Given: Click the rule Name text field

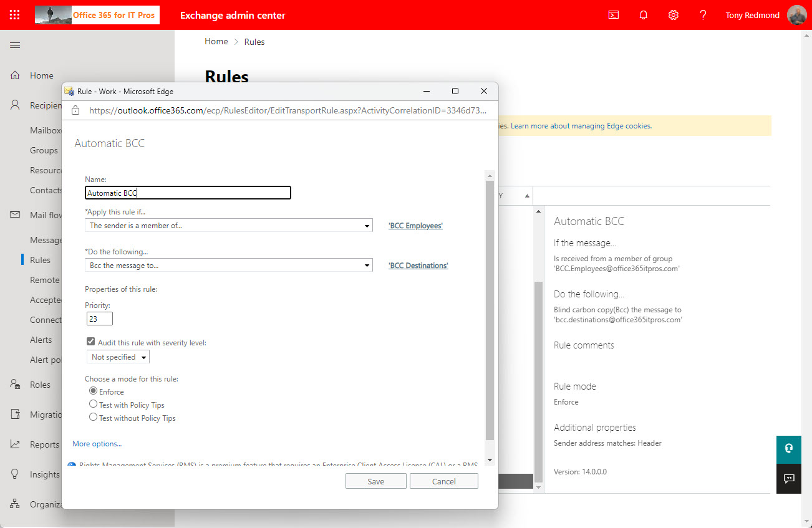Looking at the screenshot, I should (188, 193).
